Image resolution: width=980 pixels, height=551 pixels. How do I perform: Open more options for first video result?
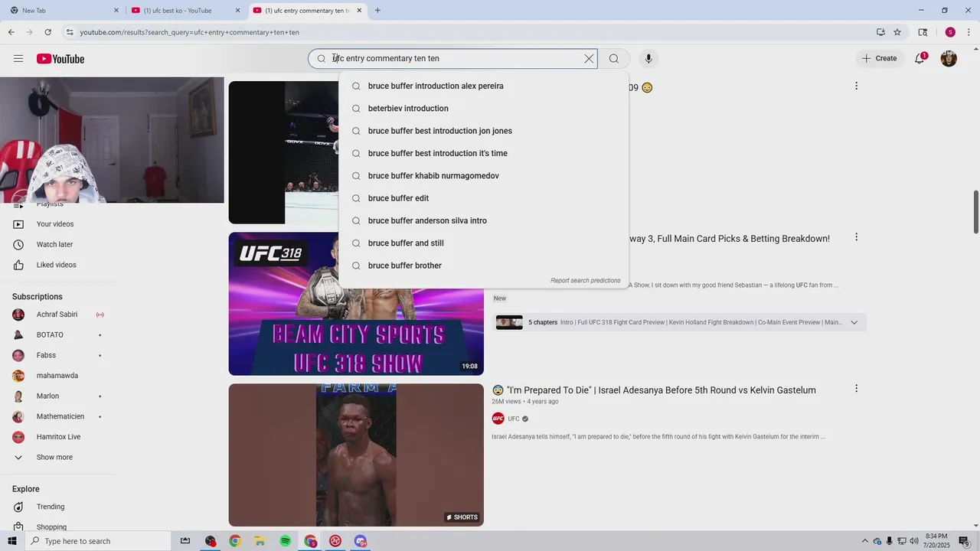856,86
